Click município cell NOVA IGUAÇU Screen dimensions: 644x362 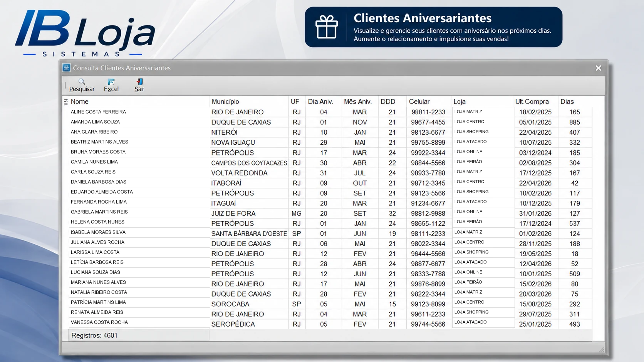[x=233, y=142]
